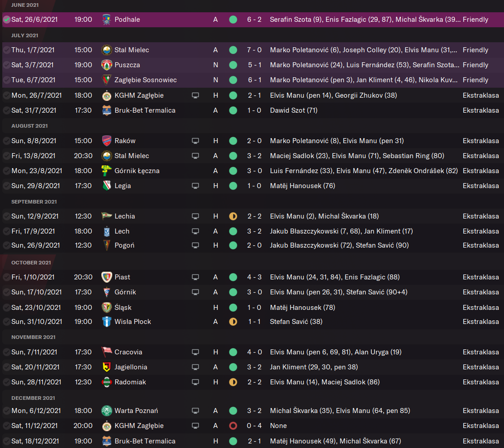The height and width of the screenshot is (448, 504).
Task: Click the 0 - 4 score on 11/12/2021
Action: click(x=254, y=426)
